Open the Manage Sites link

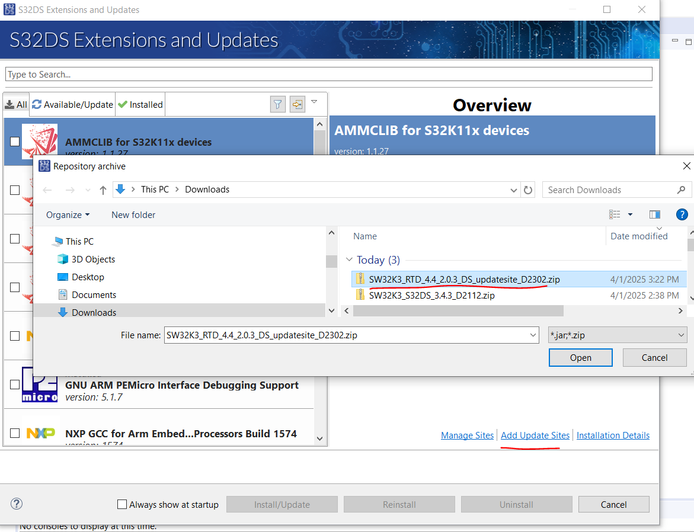click(467, 435)
